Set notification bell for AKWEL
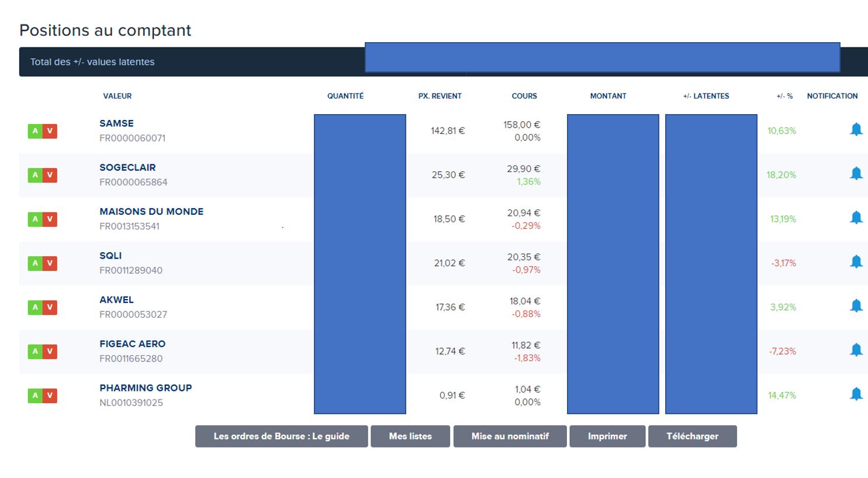Screen dimensions: 868x478 point(856,305)
